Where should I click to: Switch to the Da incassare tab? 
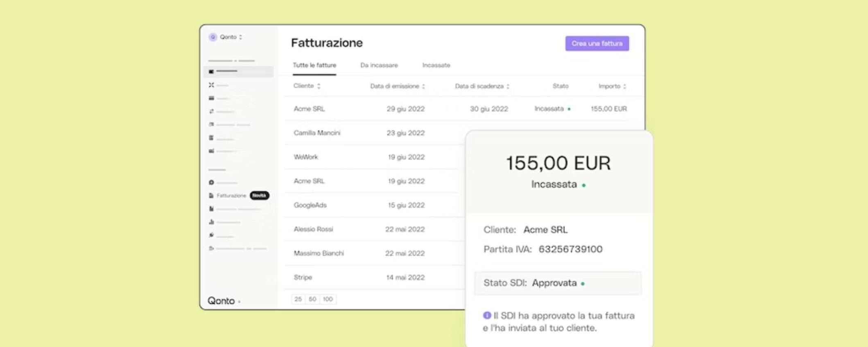coord(379,65)
